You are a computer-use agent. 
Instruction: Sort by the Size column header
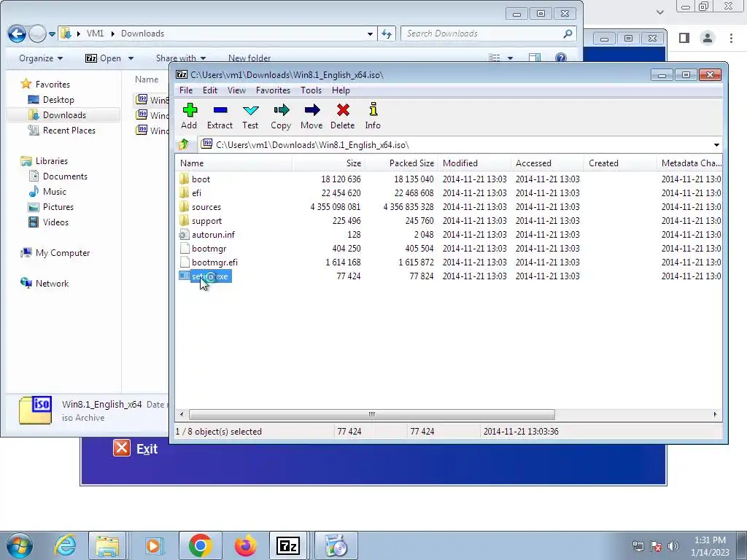point(329,163)
